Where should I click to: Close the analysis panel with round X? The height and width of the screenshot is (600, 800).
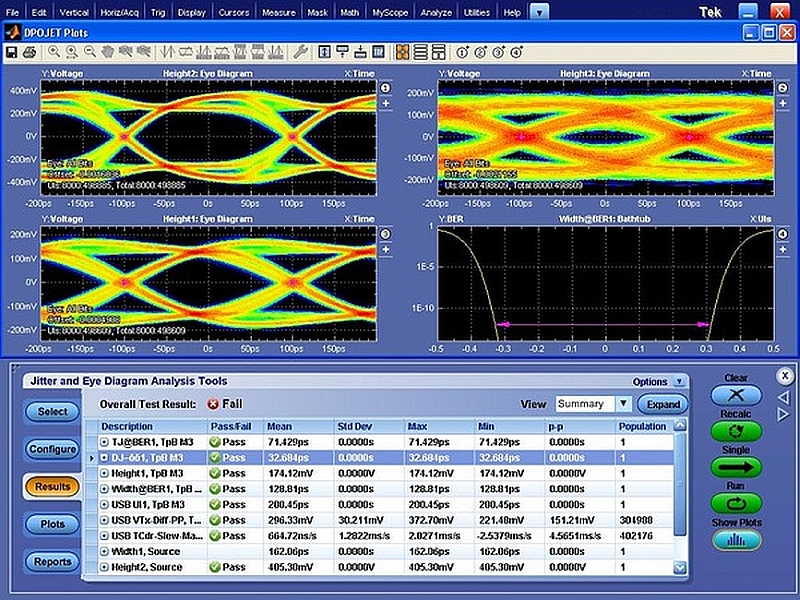pyautogui.click(x=785, y=377)
